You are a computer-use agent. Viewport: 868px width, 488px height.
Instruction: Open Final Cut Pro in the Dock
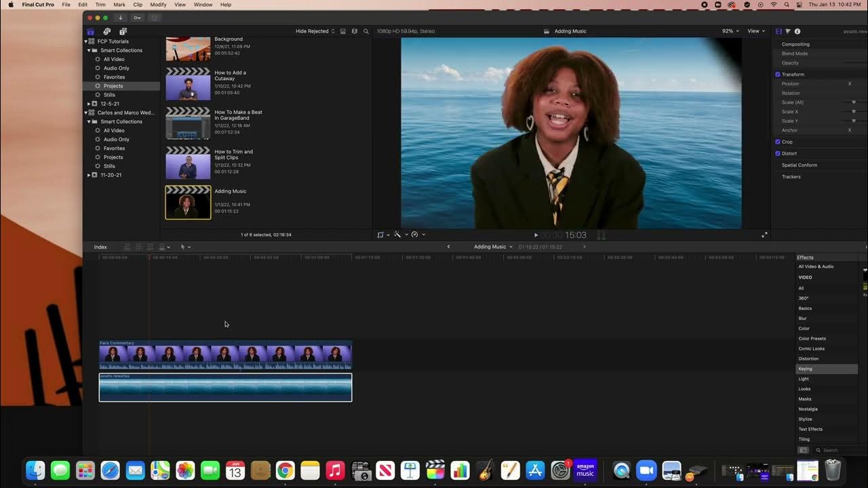435,470
